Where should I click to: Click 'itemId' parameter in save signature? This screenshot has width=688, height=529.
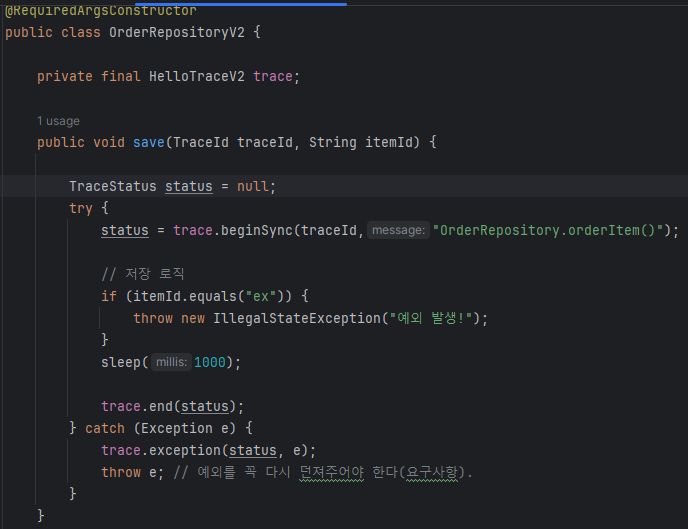[x=389, y=142]
